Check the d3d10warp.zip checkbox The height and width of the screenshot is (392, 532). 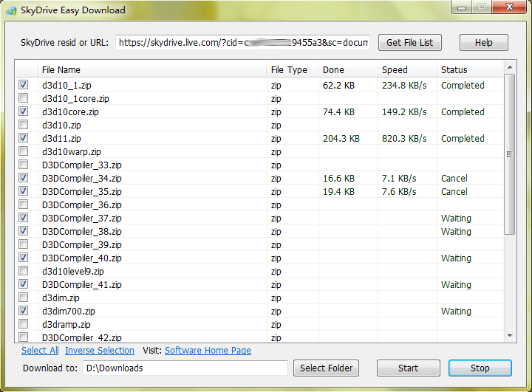(24, 151)
